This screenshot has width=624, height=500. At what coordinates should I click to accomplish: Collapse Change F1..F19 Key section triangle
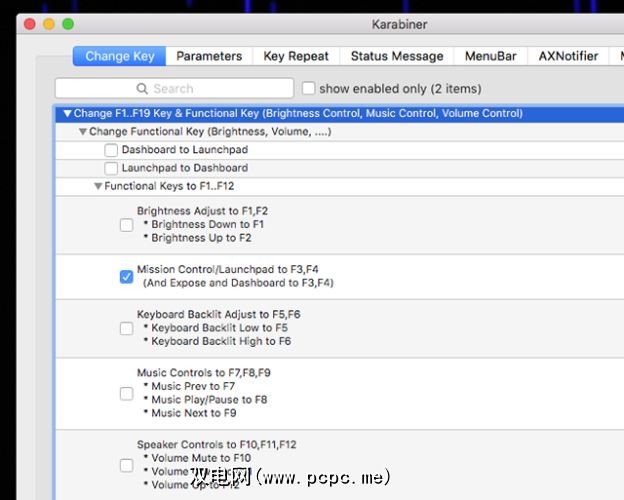(67, 113)
